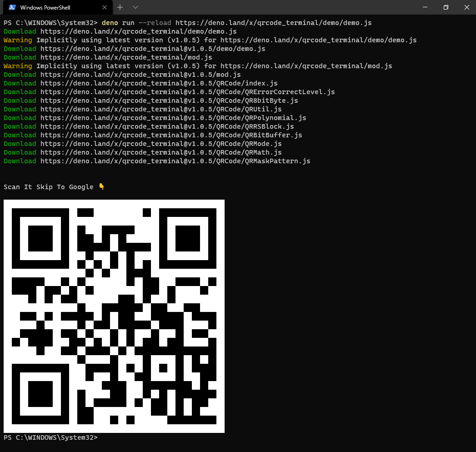Image resolution: width=476 pixels, height=452 pixels.
Task: Click the QRMath.js download URL
Action: tap(161, 152)
